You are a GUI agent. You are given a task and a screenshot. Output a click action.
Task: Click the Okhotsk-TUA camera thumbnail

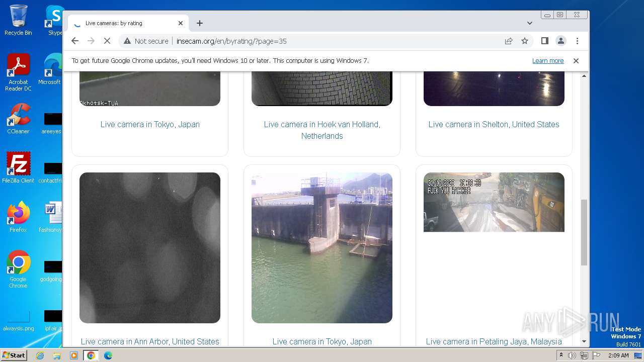pyautogui.click(x=150, y=88)
